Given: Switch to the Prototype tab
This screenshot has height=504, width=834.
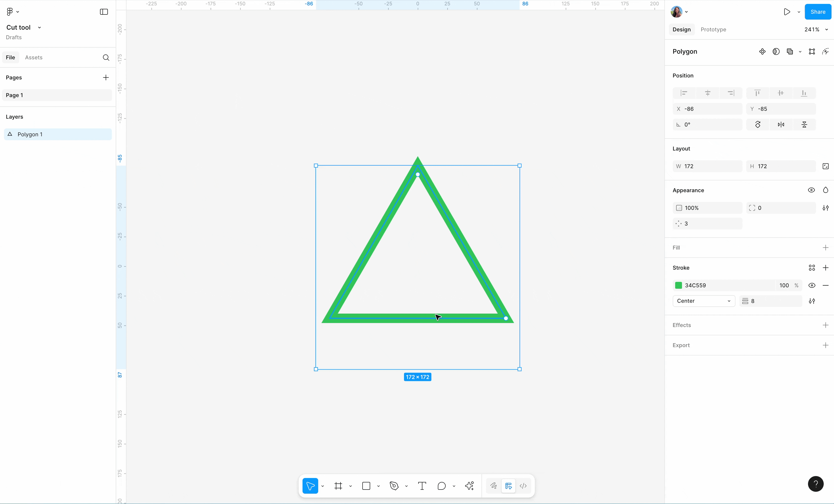Looking at the screenshot, I should tap(713, 29).
